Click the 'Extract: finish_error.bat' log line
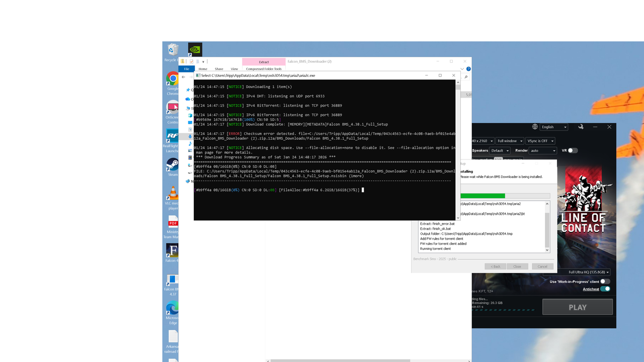644x362 pixels. pyautogui.click(x=437, y=224)
